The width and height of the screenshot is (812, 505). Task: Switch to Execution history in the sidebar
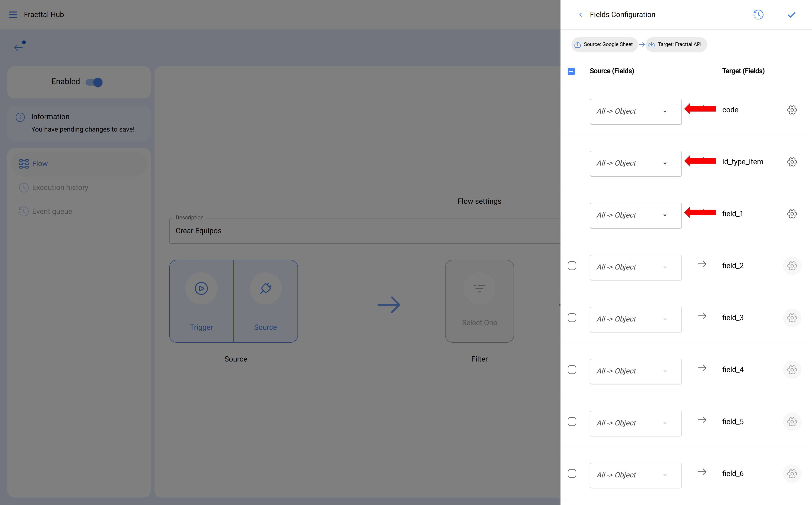pos(60,187)
